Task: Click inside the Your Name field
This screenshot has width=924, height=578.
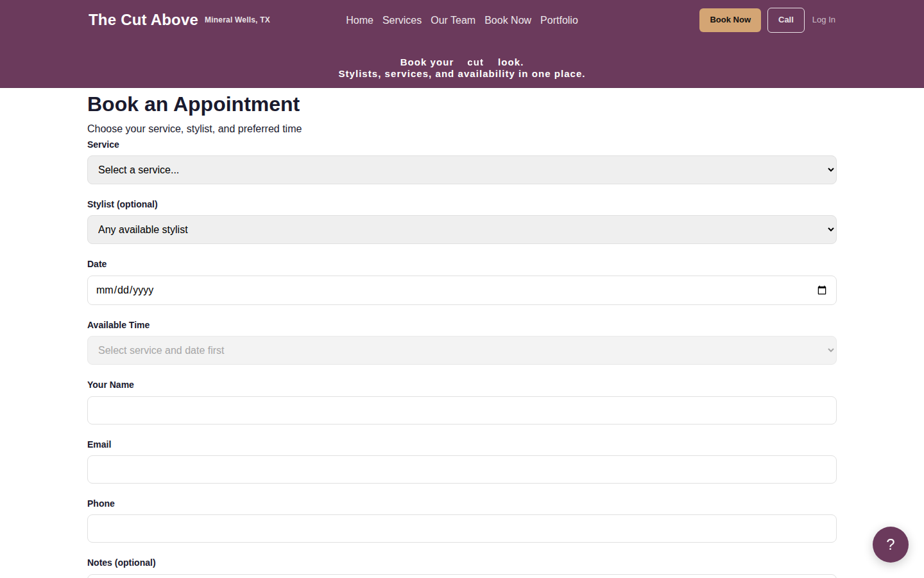Action: point(461,410)
